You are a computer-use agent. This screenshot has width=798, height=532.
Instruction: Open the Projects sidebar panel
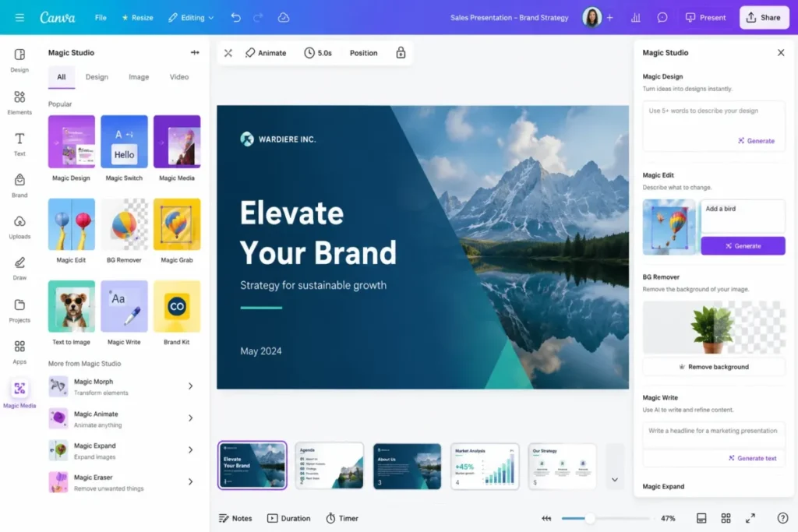[19, 311]
